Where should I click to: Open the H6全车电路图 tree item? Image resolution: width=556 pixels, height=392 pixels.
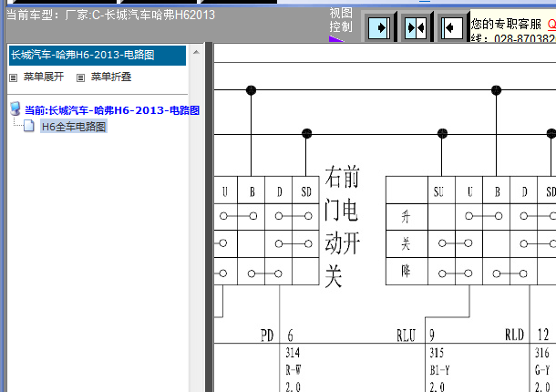coord(73,127)
